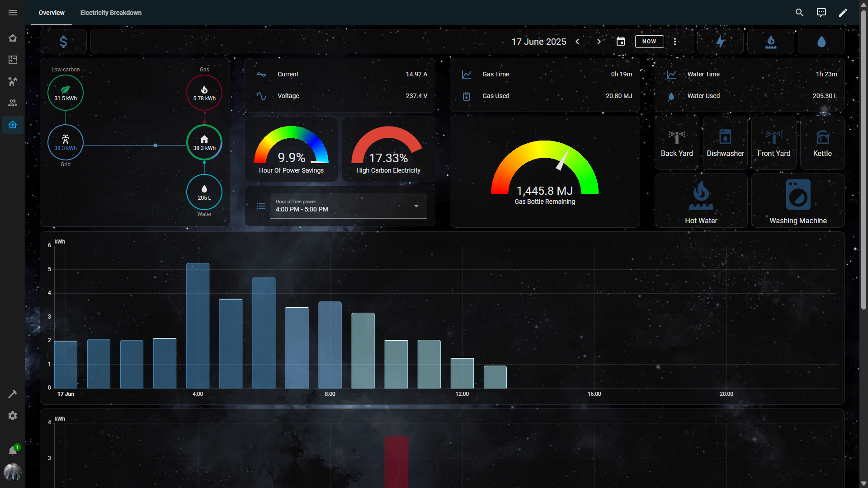
Task: Open the notifications bell in the sidebar
Action: tap(13, 450)
